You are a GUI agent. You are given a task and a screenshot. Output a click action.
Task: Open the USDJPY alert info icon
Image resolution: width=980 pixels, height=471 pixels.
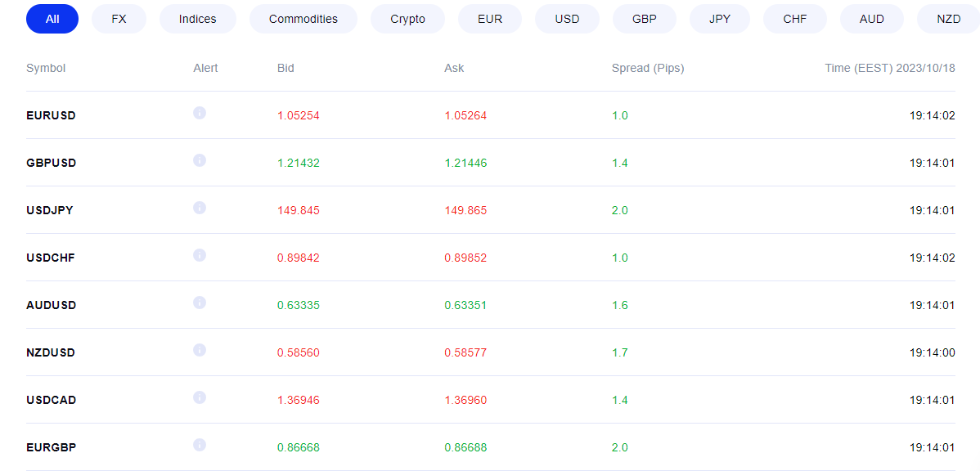click(x=200, y=208)
